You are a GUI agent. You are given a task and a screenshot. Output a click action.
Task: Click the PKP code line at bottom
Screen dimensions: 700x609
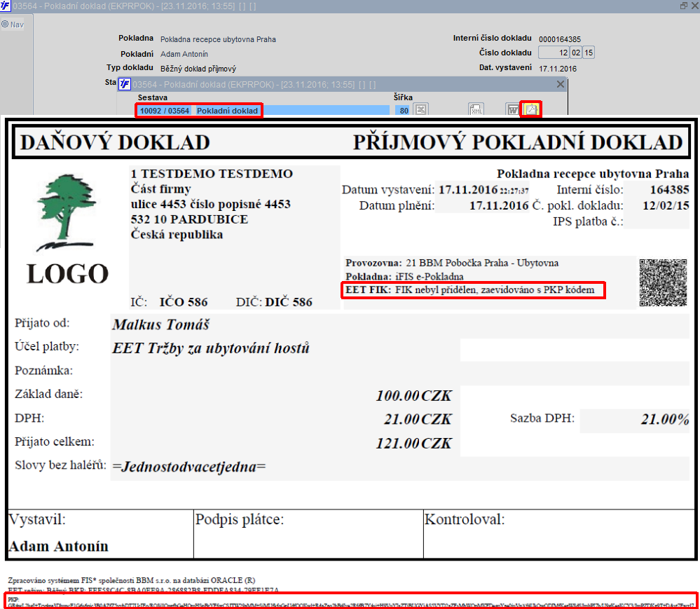tap(351, 601)
